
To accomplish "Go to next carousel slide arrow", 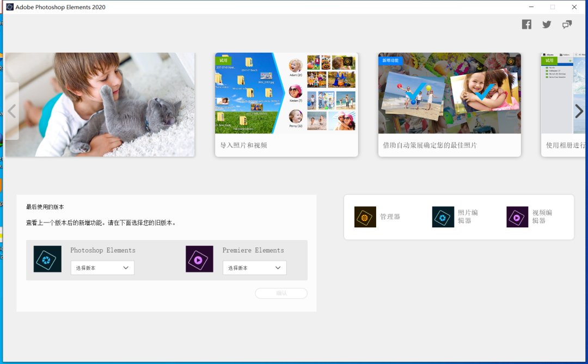I will (x=579, y=111).
